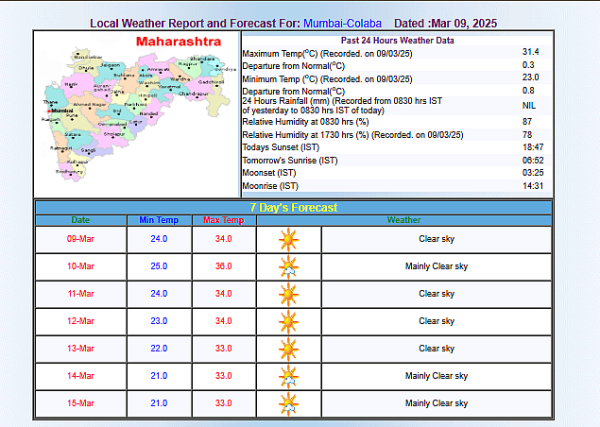The width and height of the screenshot is (600, 427).
Task: Select the 15-Mar date cell
Action: [80, 403]
